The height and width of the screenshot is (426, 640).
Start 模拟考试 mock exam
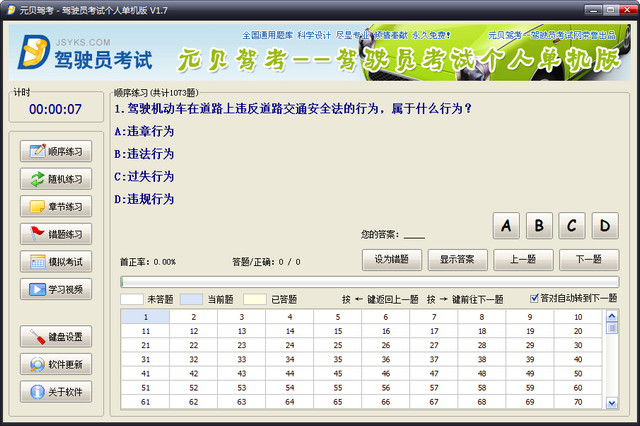[x=56, y=262]
